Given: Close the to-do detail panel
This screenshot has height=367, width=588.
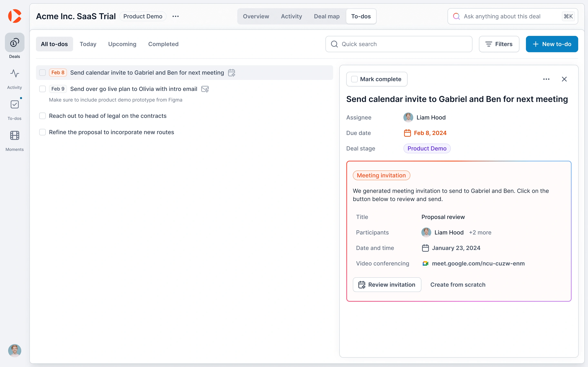Looking at the screenshot, I should coord(564,79).
